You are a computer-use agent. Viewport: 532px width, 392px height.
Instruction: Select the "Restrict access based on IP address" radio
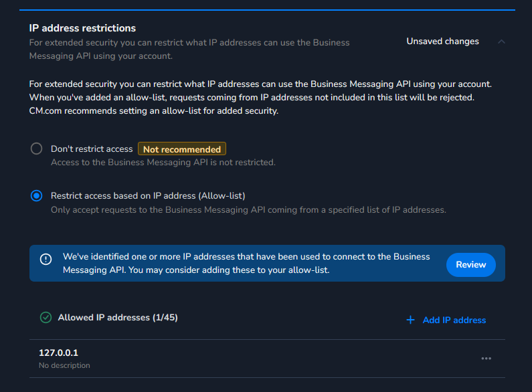click(x=37, y=196)
